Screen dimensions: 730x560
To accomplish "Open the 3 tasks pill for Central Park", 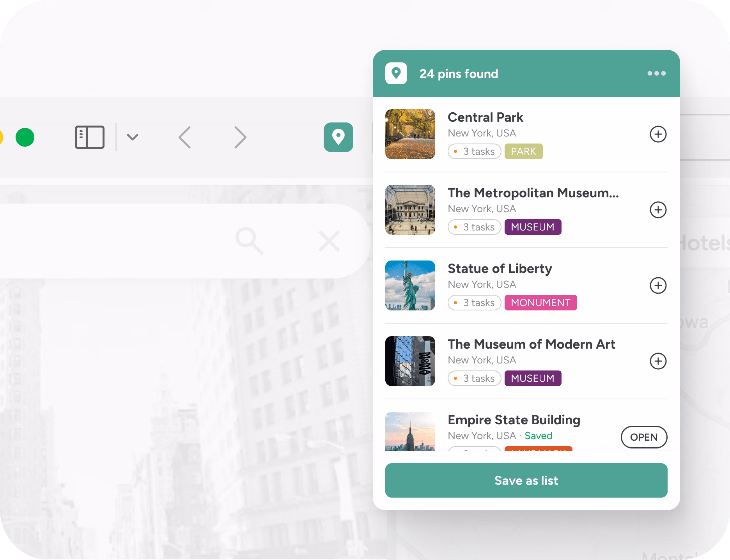I will pos(475,151).
